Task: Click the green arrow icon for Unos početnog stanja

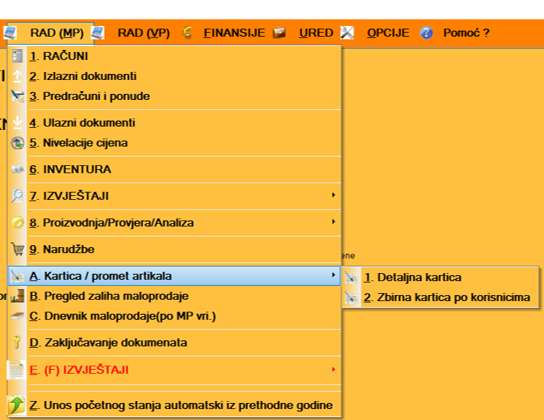Action: 16,405
